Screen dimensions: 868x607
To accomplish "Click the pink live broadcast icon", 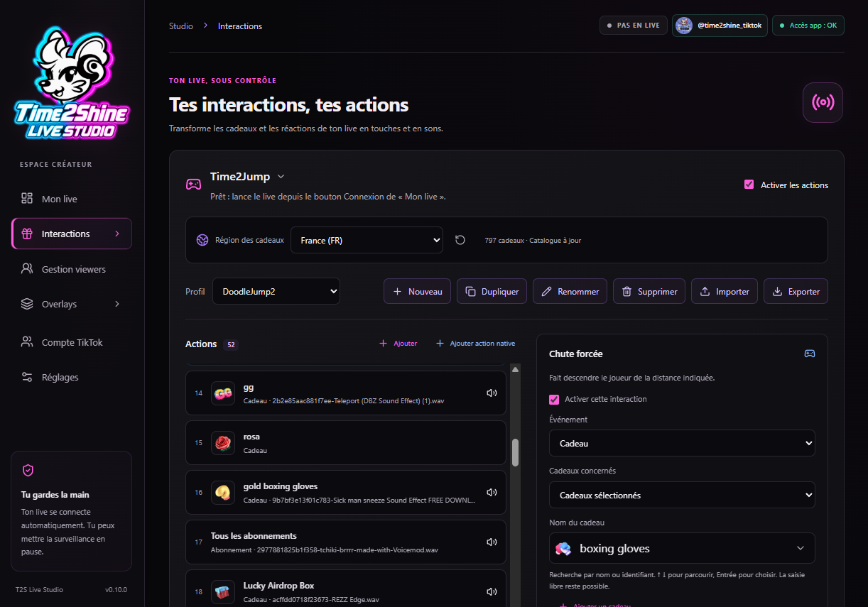I will [x=823, y=102].
